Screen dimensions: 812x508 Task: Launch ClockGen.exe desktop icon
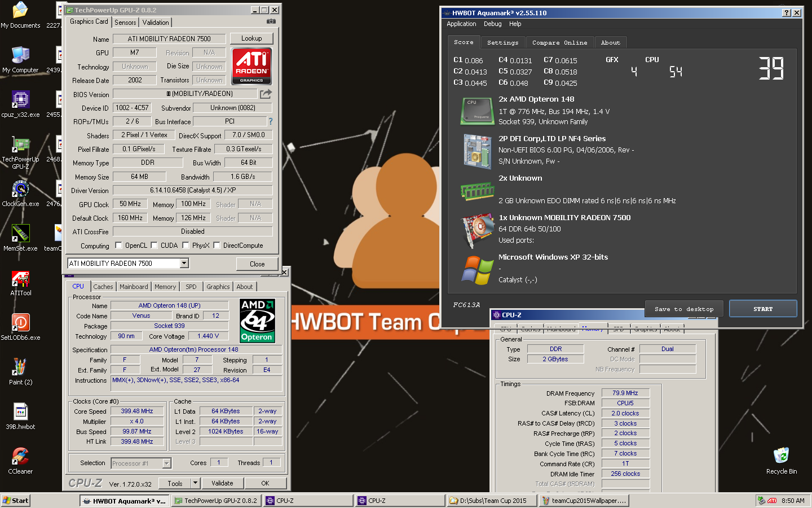click(20, 194)
